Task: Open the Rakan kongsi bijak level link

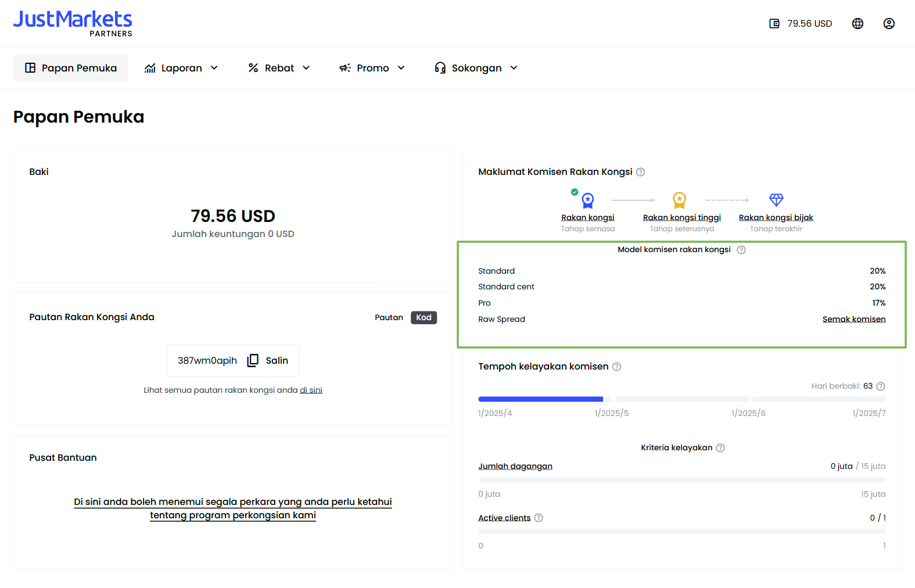Action: 776,218
